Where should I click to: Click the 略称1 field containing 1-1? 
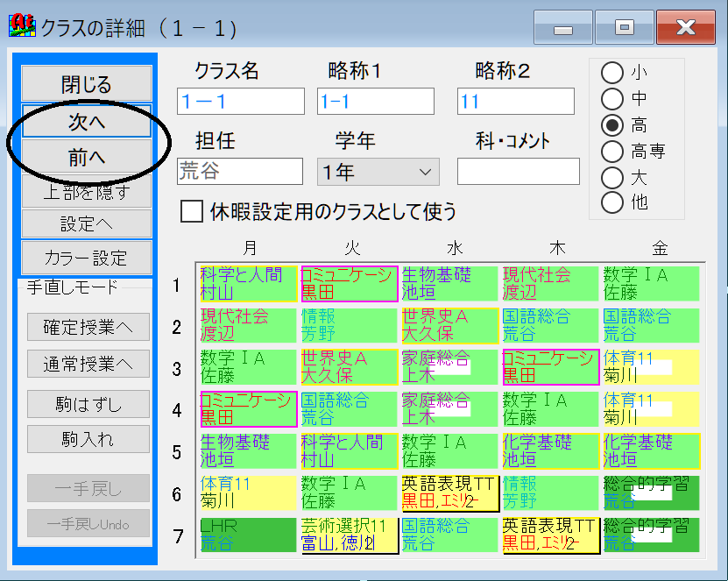coord(376,101)
